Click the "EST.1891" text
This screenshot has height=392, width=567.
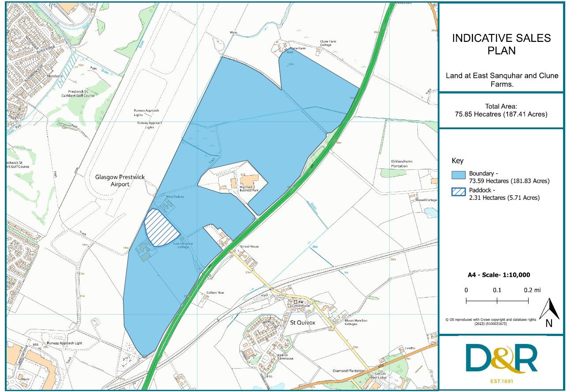(x=501, y=381)
